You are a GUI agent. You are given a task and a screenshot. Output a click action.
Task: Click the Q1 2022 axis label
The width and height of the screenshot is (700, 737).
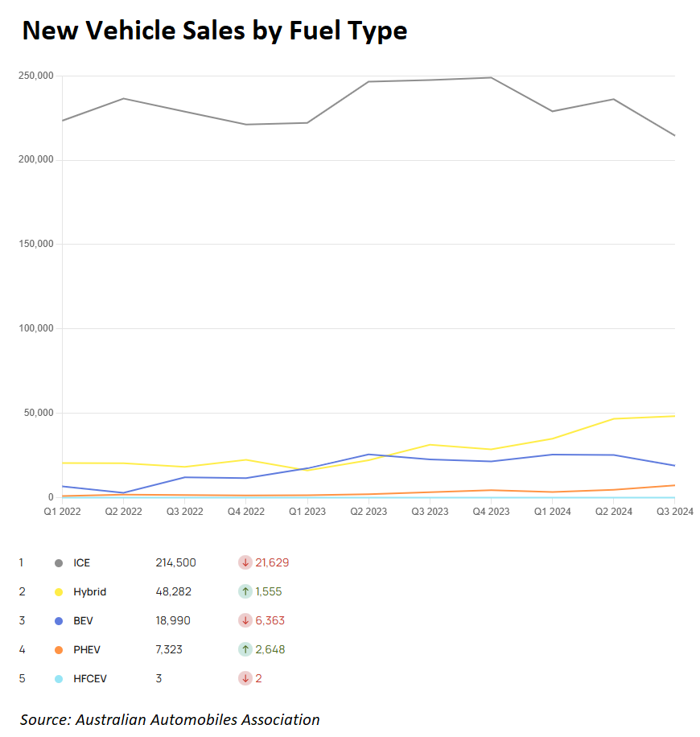point(62,511)
